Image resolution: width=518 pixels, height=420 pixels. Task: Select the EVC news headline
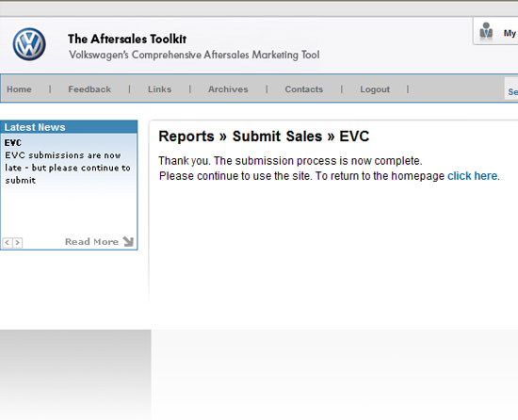pos(13,142)
